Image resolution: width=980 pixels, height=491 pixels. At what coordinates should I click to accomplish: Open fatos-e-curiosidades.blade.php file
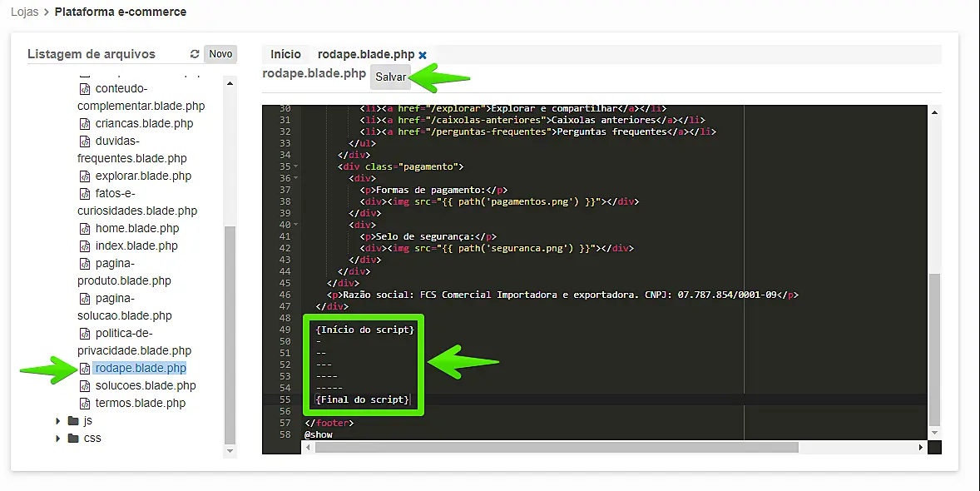point(137,202)
